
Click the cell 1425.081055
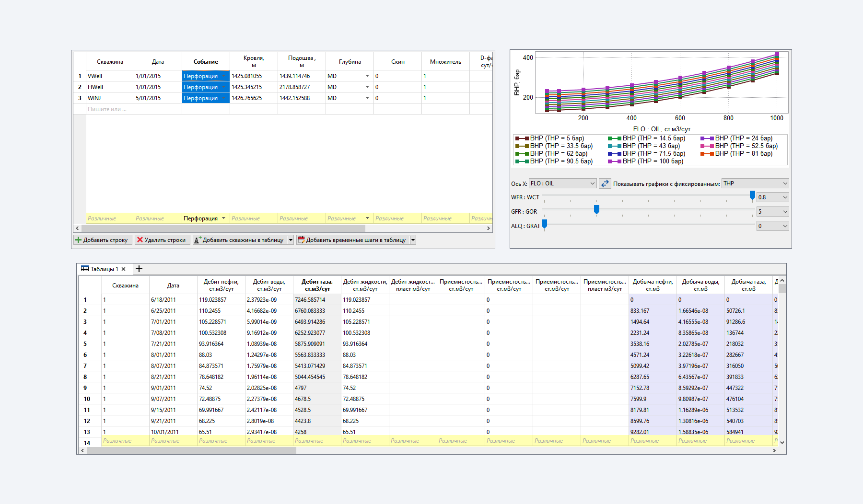tap(254, 76)
